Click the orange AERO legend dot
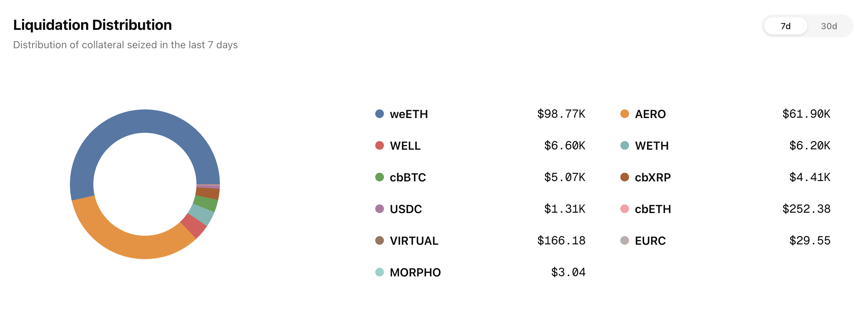 pyautogui.click(x=625, y=114)
